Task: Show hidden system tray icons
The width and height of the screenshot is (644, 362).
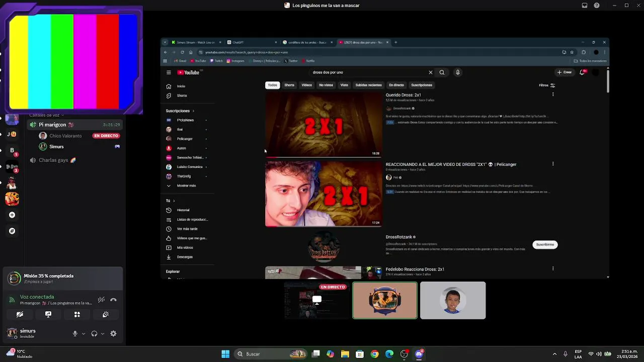Action: (554, 354)
